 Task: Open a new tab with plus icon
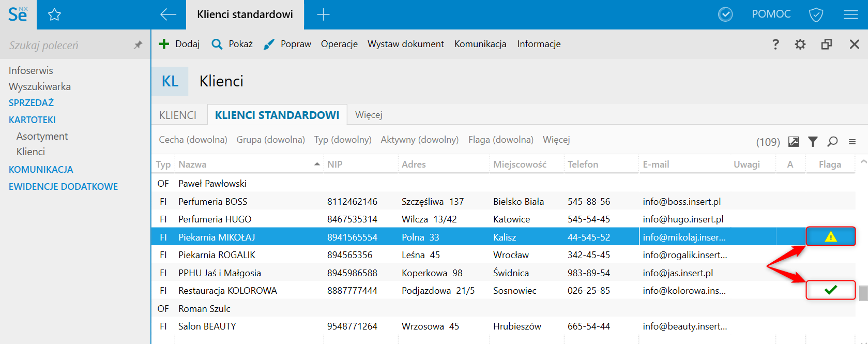(323, 15)
